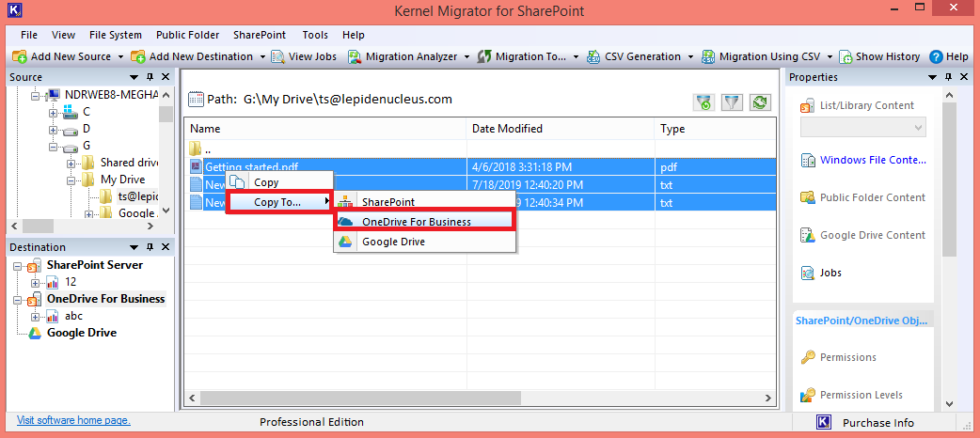Click the file list horizontal scrollbar
The height and width of the screenshot is (438, 980).
(359, 398)
